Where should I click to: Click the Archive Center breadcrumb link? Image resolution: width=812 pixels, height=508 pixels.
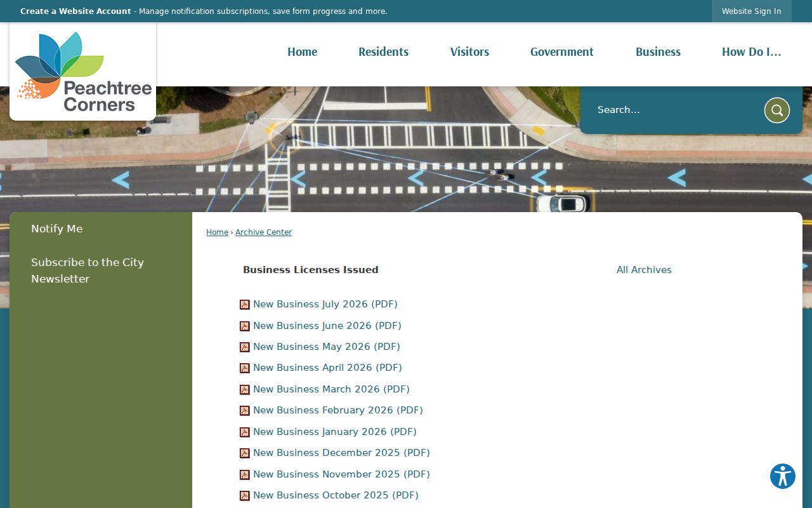[x=263, y=232]
